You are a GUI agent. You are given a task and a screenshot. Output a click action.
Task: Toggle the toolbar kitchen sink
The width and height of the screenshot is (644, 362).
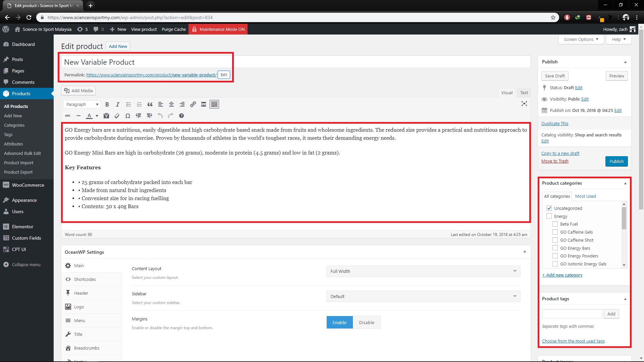214,105
